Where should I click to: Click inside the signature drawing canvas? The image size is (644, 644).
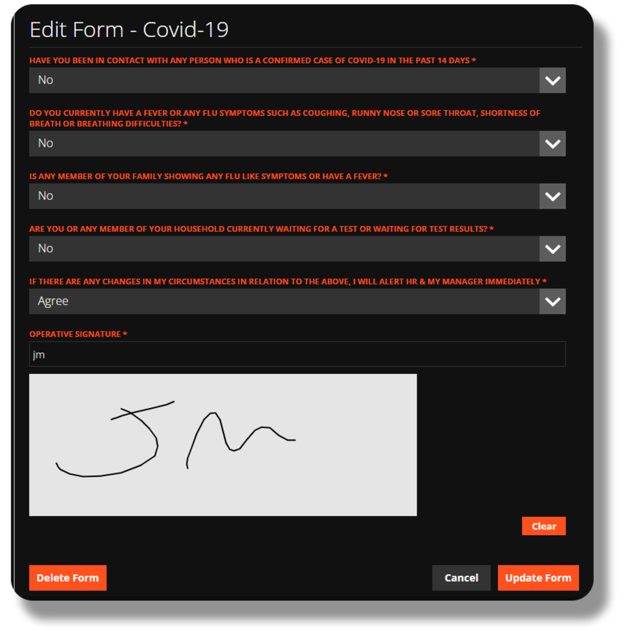pos(223,445)
